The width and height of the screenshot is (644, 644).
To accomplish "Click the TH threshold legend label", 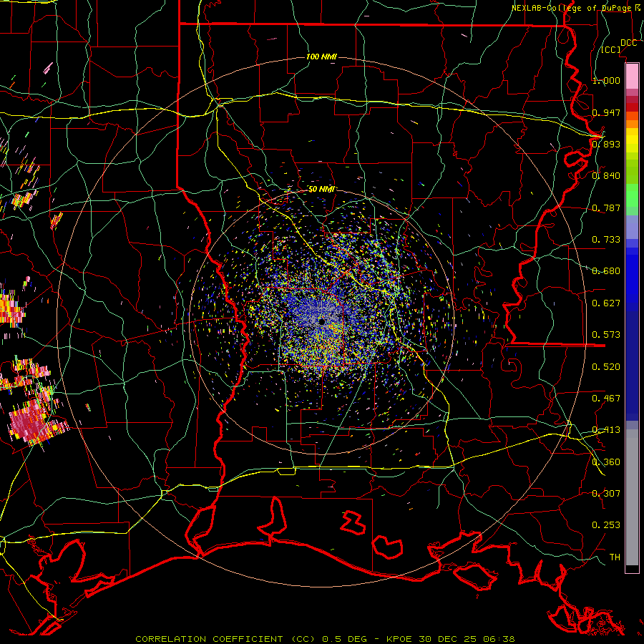I will [x=615, y=557].
